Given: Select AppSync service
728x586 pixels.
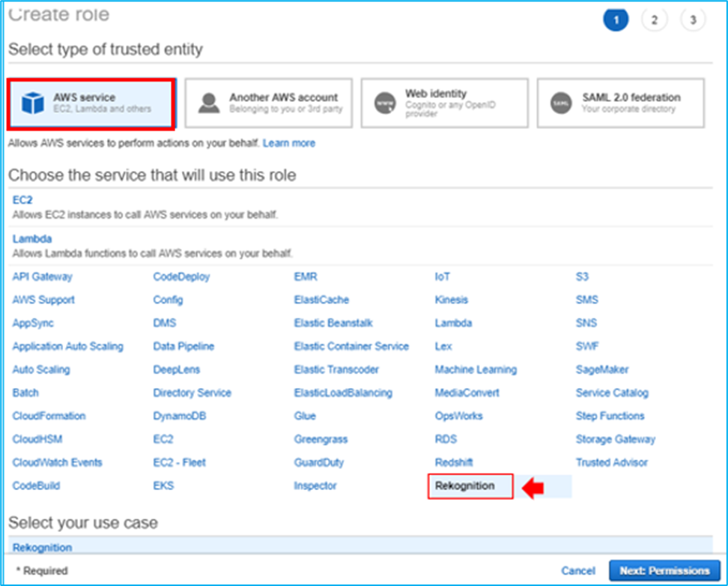Looking at the screenshot, I should click(33, 323).
